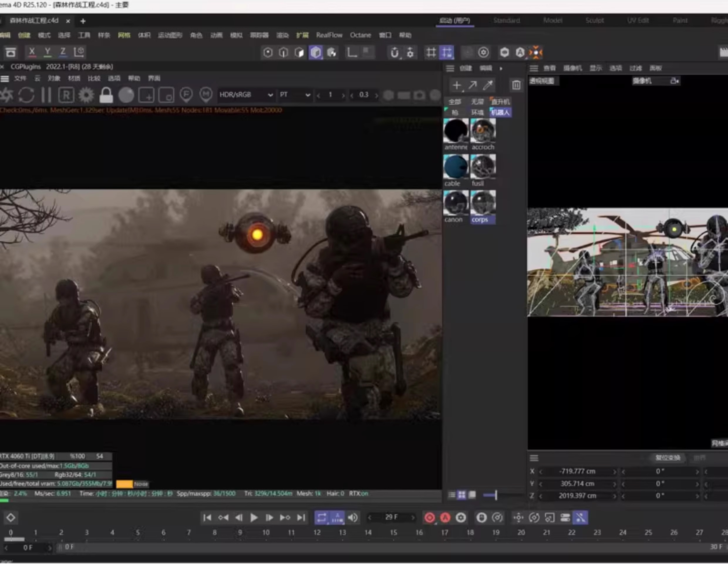
Task: Switch to the Sculpt layout tab
Action: 594,21
